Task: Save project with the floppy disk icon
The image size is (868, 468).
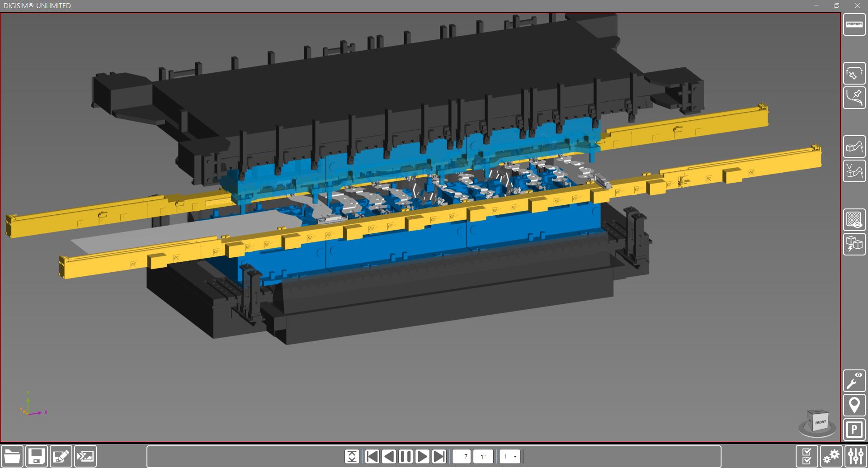Action: (37, 456)
